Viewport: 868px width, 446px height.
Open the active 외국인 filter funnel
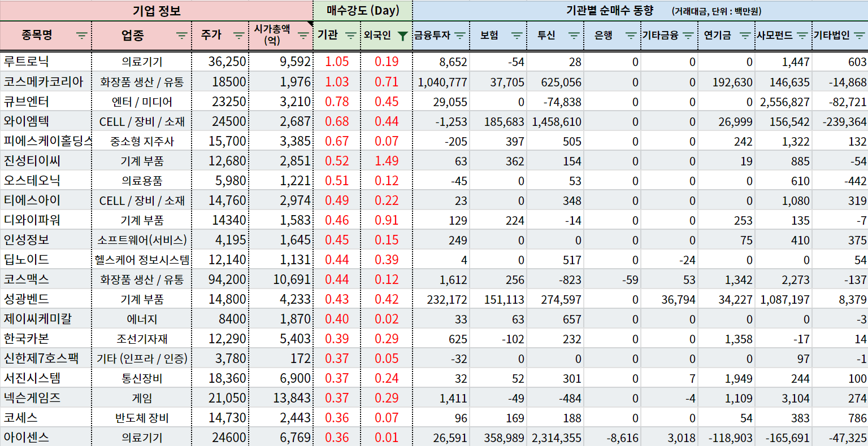402,36
